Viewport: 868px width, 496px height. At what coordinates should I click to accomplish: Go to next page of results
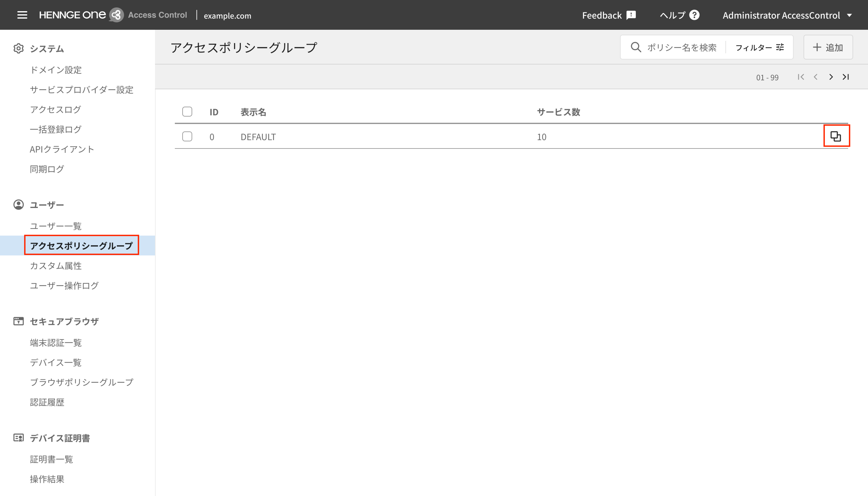[x=831, y=77]
